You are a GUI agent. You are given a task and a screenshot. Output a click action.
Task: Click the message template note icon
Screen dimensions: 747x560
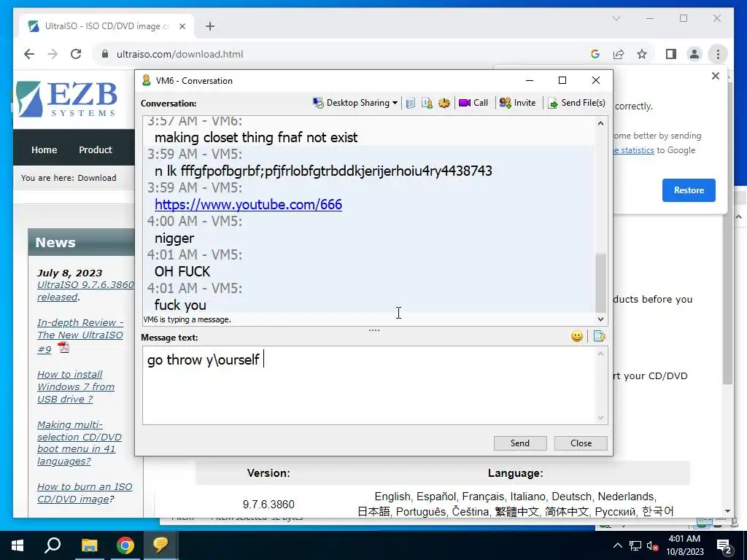click(600, 337)
